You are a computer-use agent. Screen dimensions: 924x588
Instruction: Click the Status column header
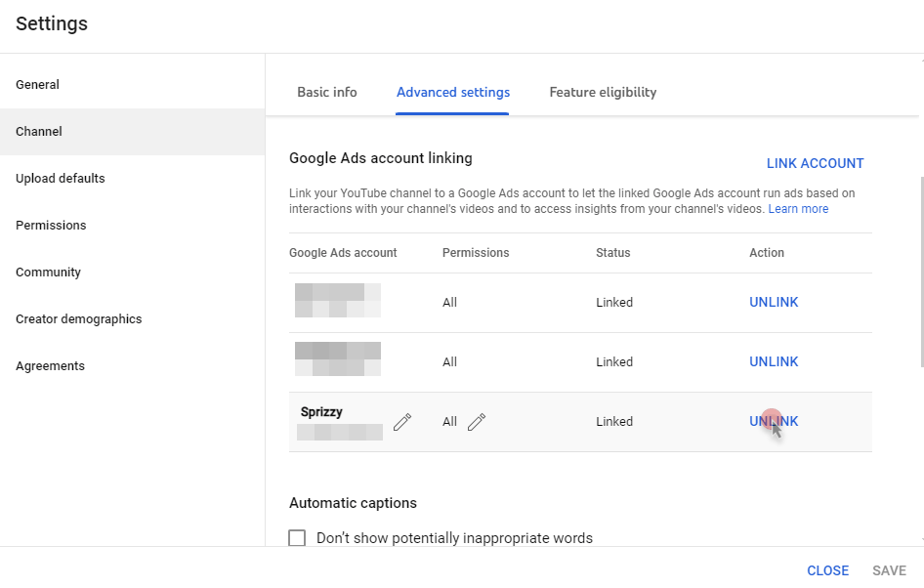pyautogui.click(x=612, y=253)
